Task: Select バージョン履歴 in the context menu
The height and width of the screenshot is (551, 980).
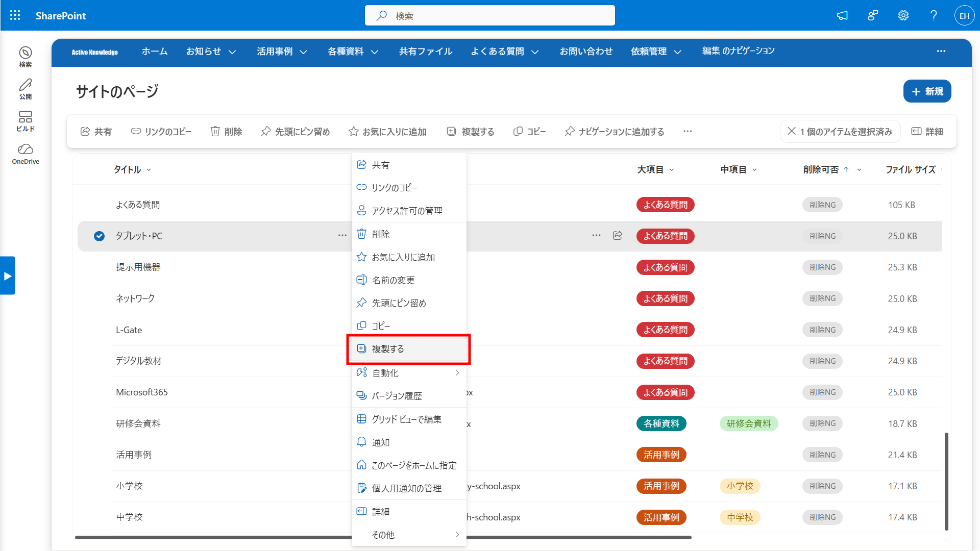Action: 409,396
